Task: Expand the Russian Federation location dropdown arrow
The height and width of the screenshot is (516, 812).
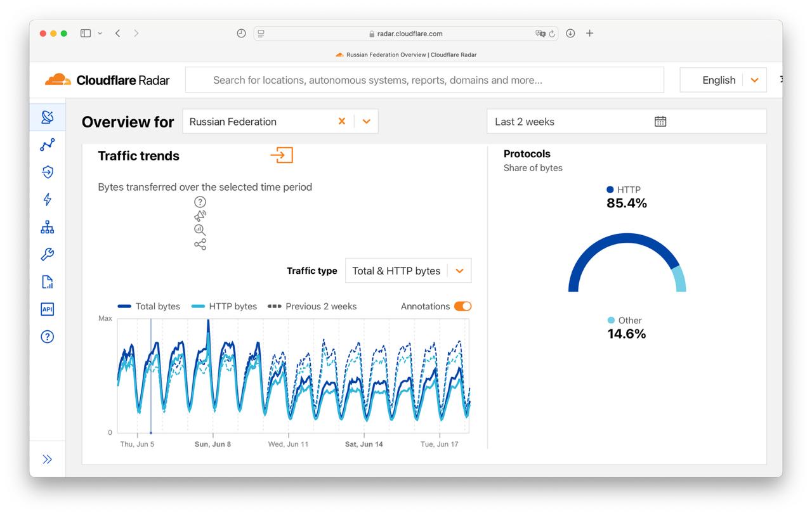Action: click(366, 122)
